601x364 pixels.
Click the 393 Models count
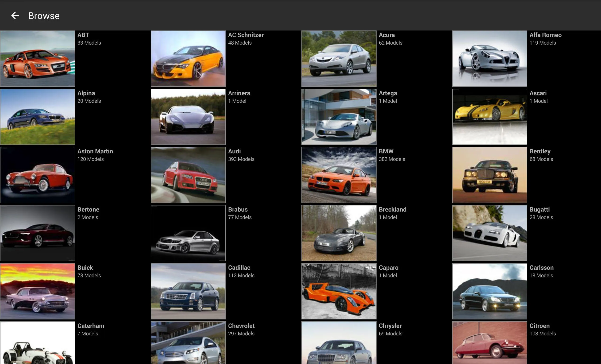tap(241, 159)
